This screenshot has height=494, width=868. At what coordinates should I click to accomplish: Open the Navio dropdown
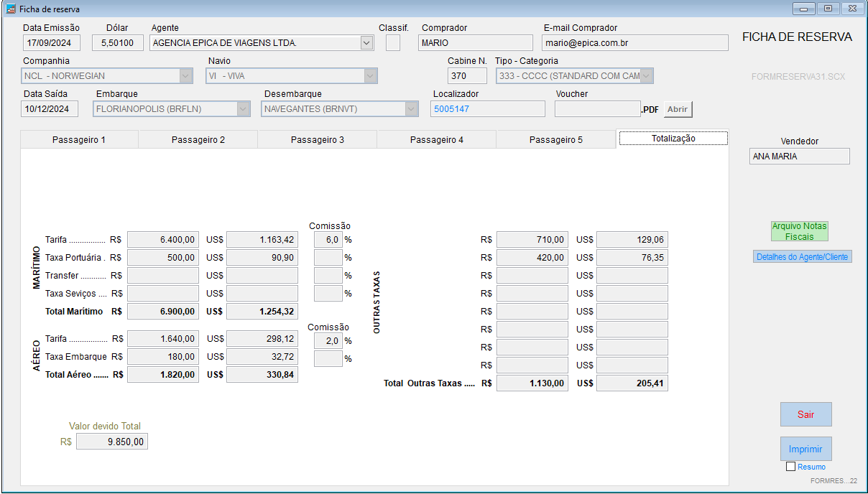click(370, 76)
